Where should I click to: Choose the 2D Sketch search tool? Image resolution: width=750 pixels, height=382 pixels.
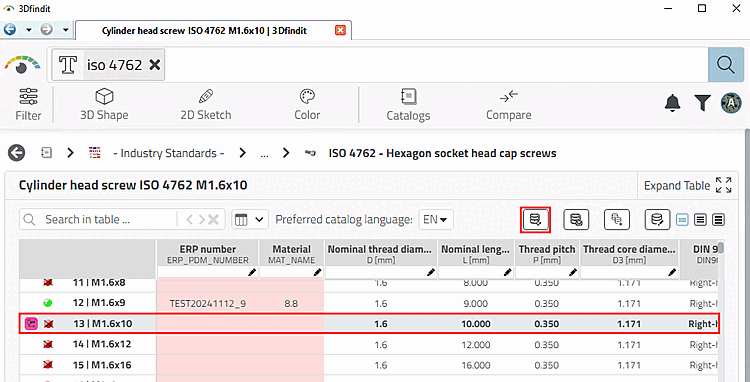click(206, 104)
